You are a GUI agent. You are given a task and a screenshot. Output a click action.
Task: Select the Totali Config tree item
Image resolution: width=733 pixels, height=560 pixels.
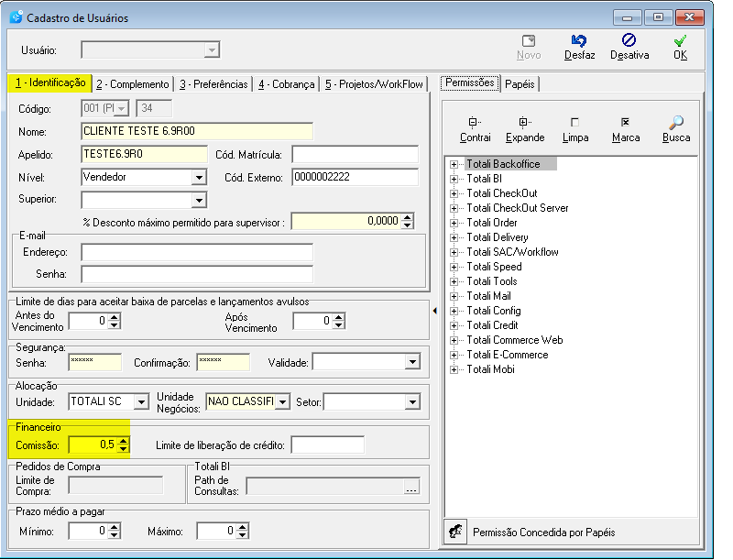[x=494, y=311]
